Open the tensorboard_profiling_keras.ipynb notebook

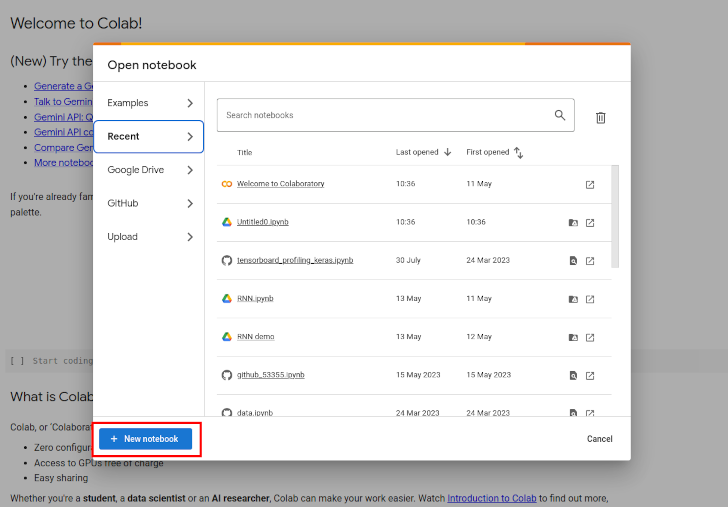pyautogui.click(x=295, y=260)
